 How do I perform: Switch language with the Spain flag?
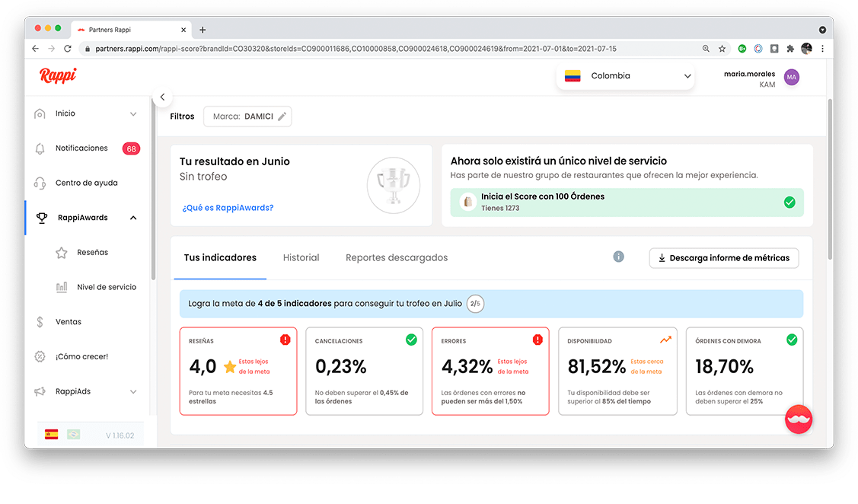(52, 435)
